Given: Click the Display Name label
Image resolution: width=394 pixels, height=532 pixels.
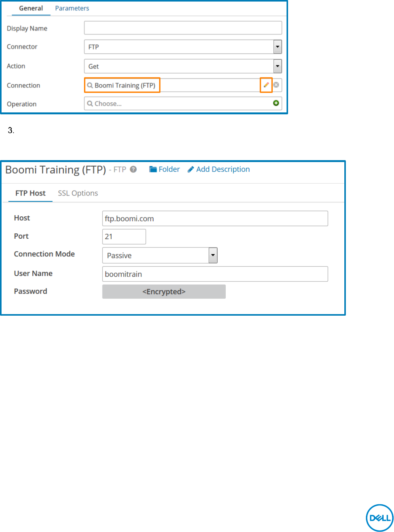Looking at the screenshot, I should (x=27, y=28).
